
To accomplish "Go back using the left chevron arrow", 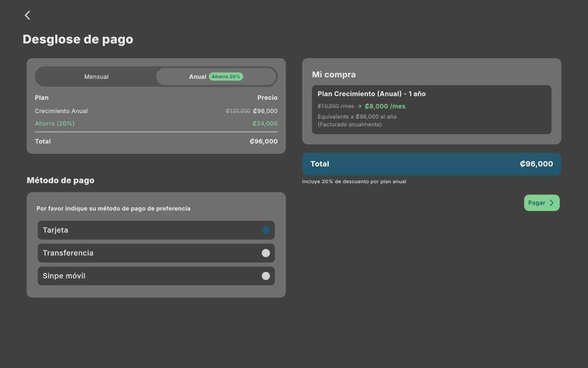I will tap(28, 15).
